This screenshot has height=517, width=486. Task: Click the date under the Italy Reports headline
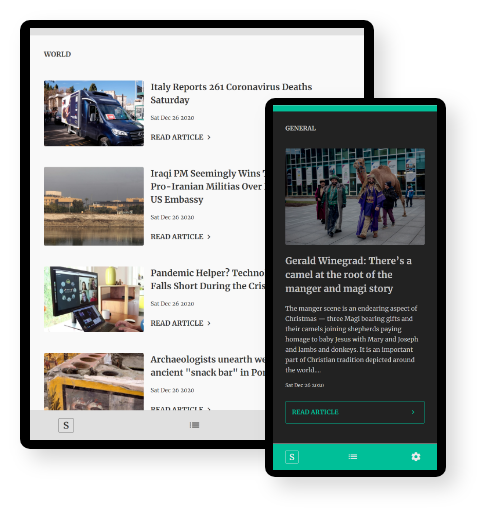[x=172, y=118]
